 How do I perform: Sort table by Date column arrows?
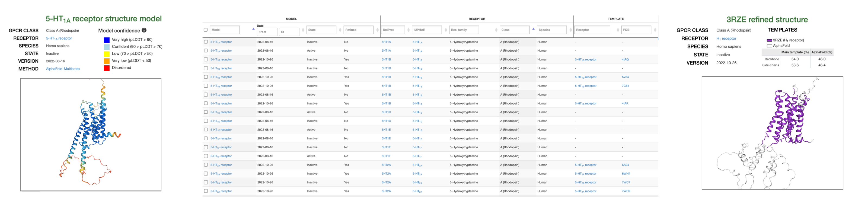coord(303,30)
